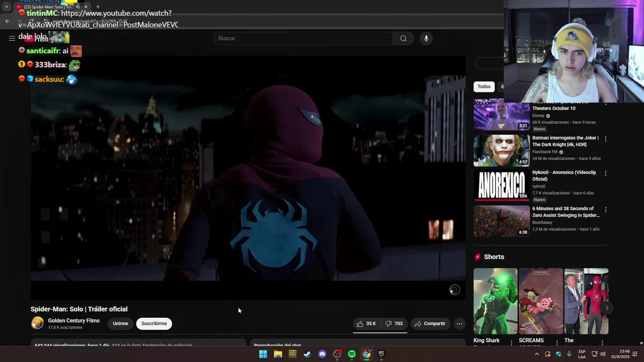Start voice search with microphone icon
The image size is (644, 362).
[x=426, y=38]
